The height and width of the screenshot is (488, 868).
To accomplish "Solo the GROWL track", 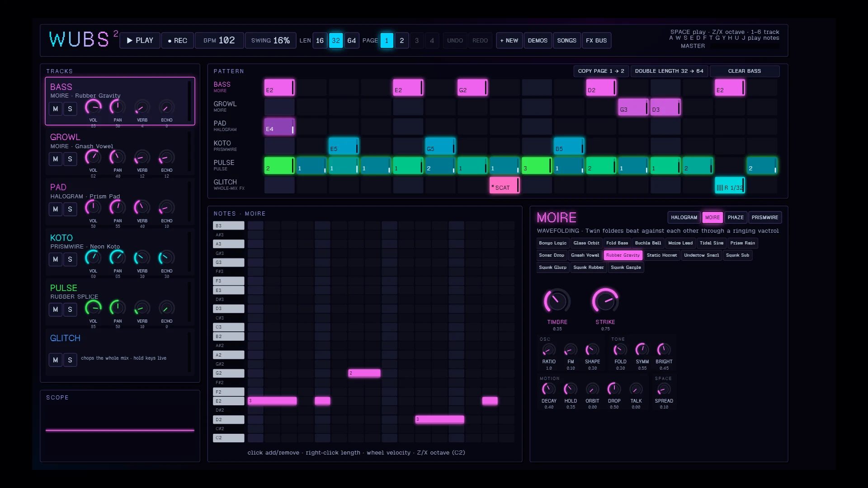I will pos(70,159).
